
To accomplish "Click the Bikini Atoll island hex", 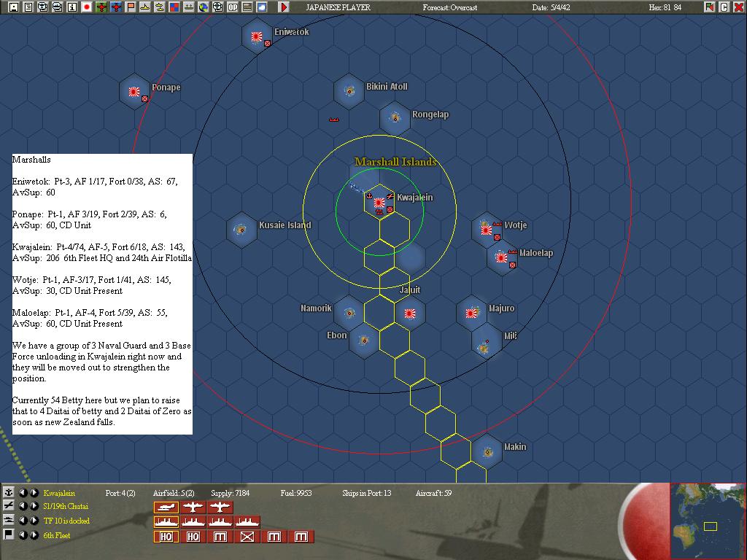I will (349, 90).
